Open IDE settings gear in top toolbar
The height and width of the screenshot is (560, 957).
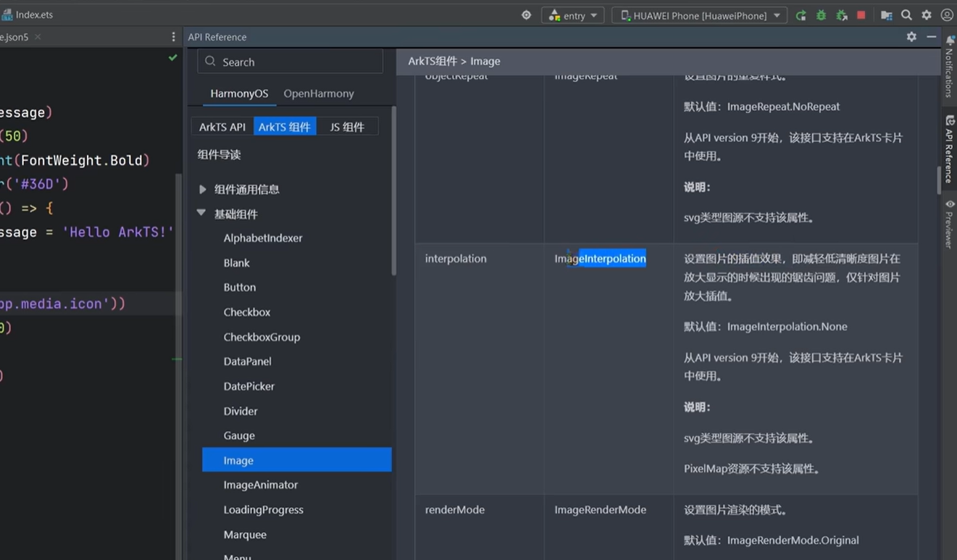tap(927, 15)
